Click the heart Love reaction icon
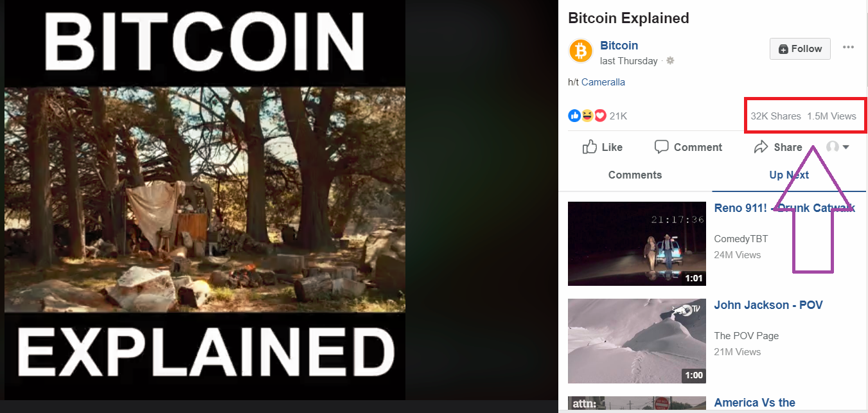Screen dimensions: 868x413 (600, 116)
